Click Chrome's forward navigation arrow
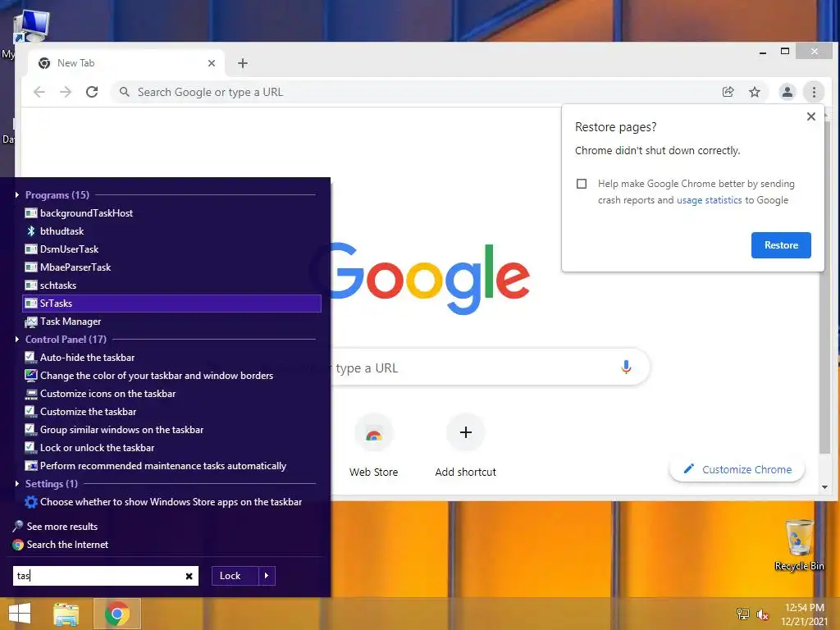 pos(66,92)
